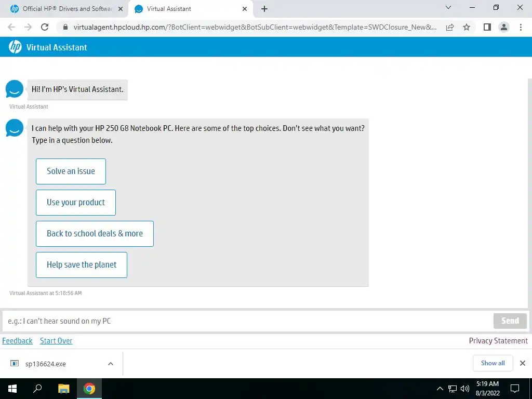Select Help save the planet
532x399 pixels.
click(x=82, y=265)
